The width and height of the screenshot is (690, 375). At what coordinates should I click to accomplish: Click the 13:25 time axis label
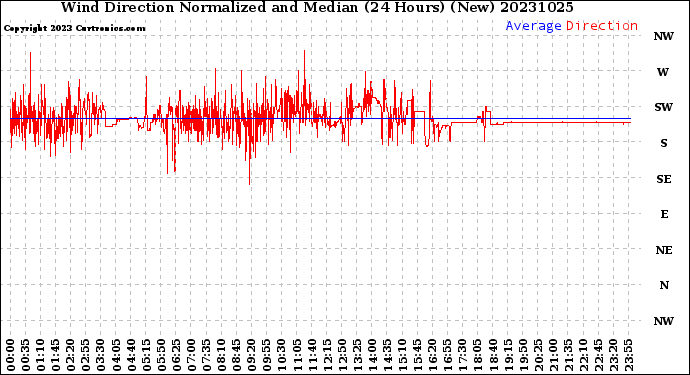tap(357, 355)
